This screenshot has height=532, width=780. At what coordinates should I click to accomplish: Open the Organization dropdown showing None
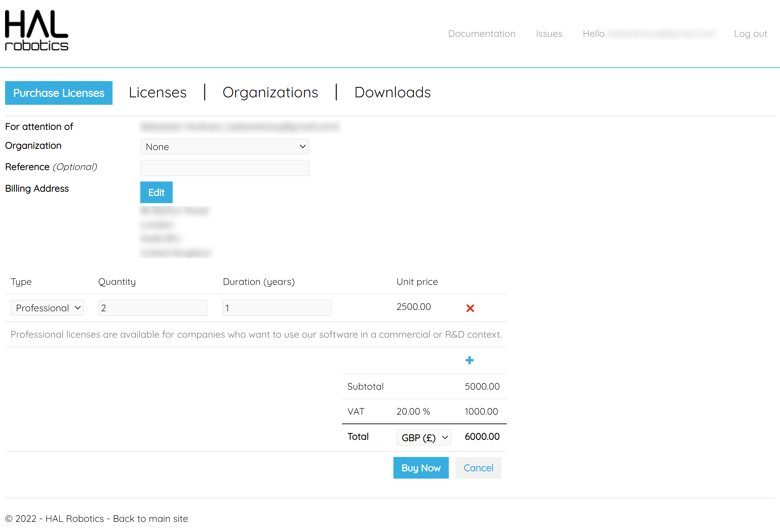click(x=224, y=146)
